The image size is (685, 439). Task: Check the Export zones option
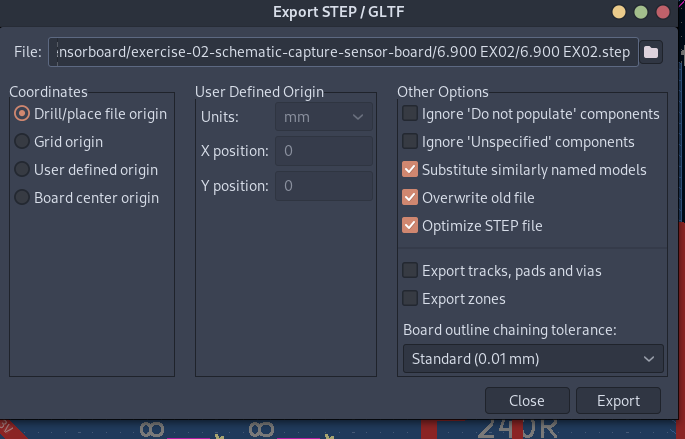point(410,298)
